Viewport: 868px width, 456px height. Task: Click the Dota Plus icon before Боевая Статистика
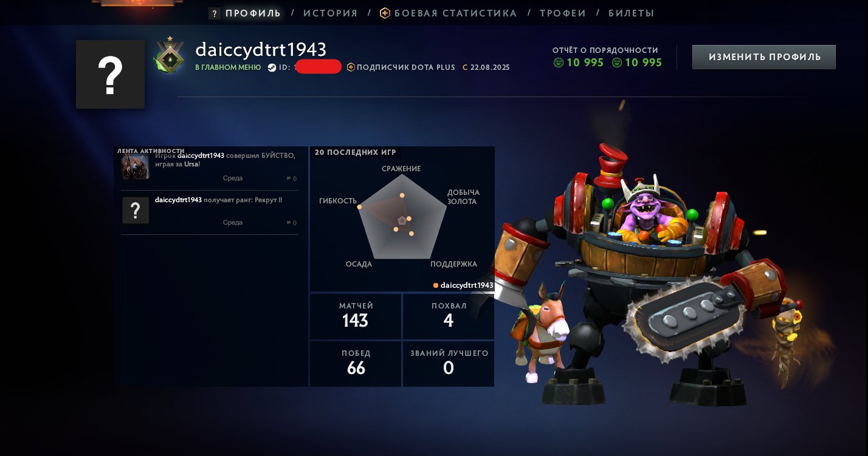(385, 13)
